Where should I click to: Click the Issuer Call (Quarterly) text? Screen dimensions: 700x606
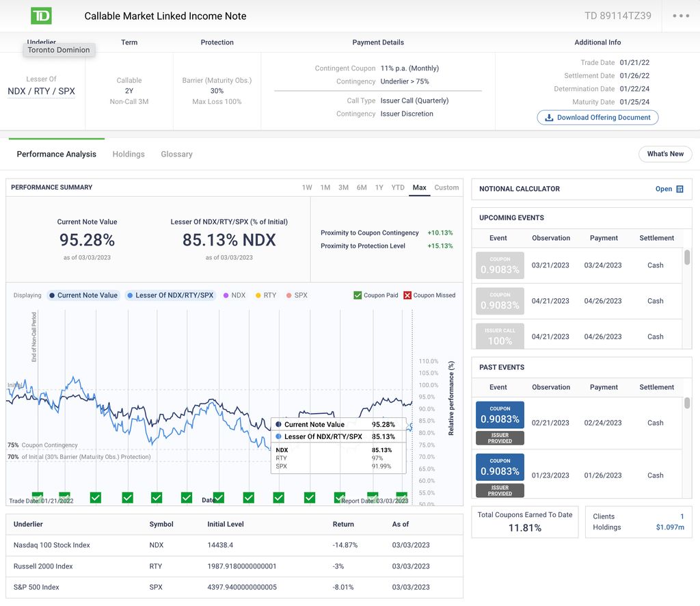[x=414, y=101]
